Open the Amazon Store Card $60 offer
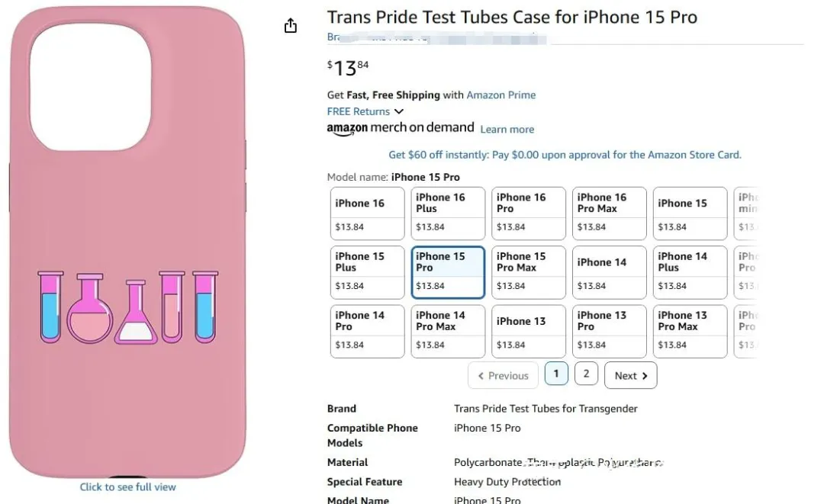This screenshot has height=504, width=824. click(565, 155)
